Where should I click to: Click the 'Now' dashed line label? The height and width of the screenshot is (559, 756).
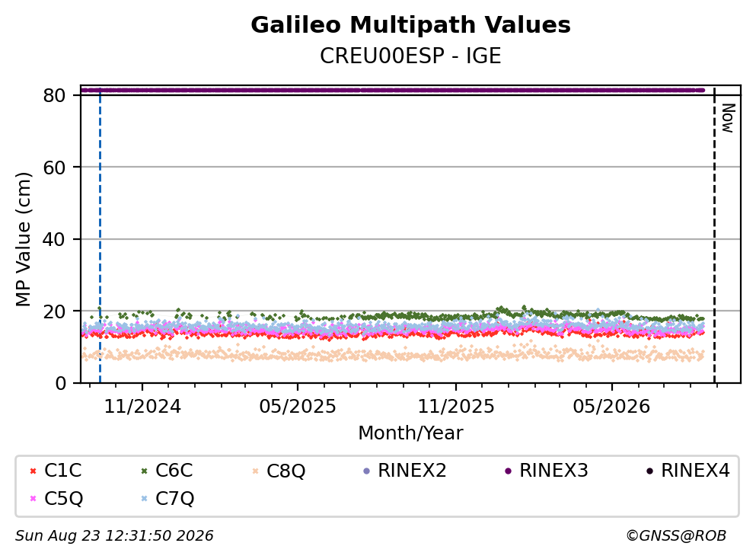click(727, 118)
